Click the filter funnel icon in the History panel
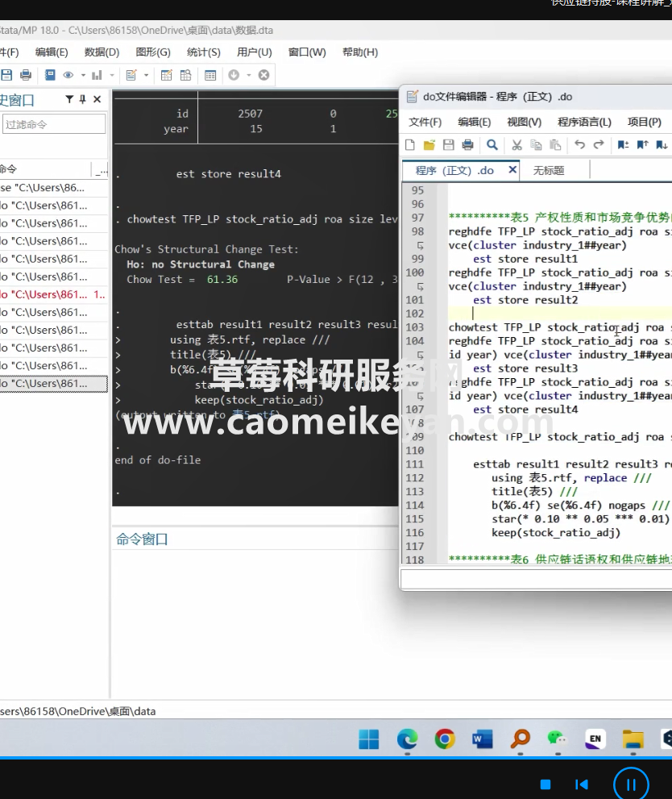Viewport: 672px width, 799px height. click(x=69, y=99)
